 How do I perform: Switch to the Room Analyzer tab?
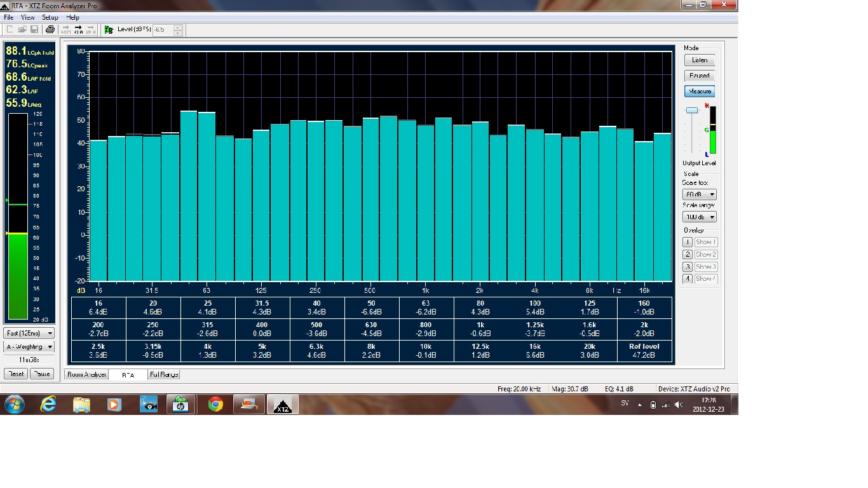(x=87, y=375)
